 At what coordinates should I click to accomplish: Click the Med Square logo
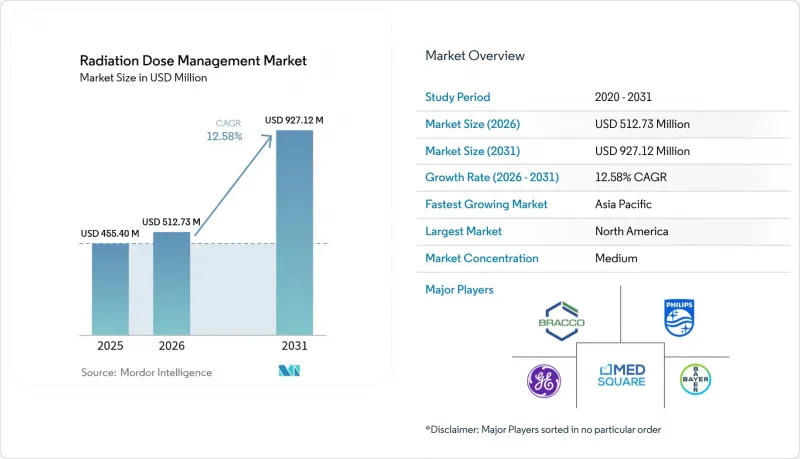point(621,375)
